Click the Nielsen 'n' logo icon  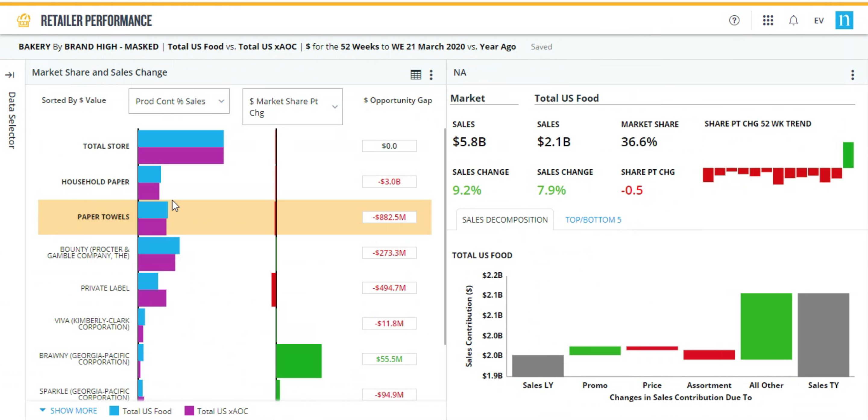pos(844,20)
